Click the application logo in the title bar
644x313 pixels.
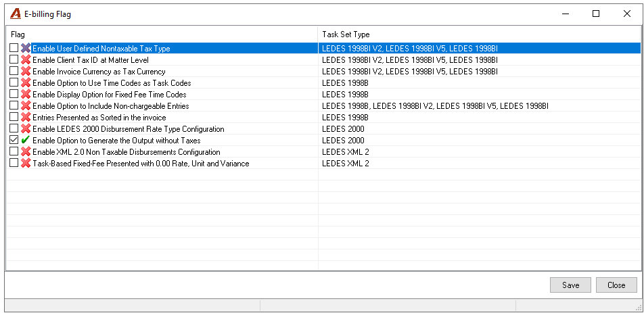[15, 14]
